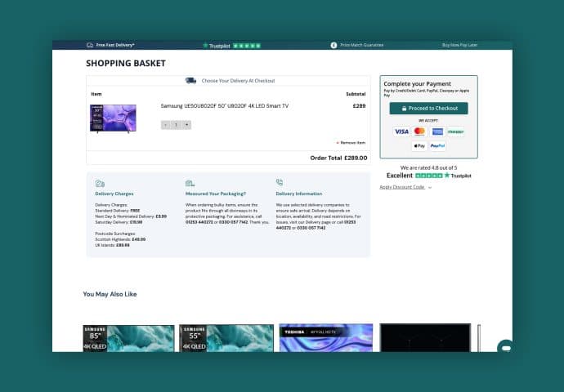Image resolution: width=564 pixels, height=392 pixels.
Task: Click the Delivery Information phone icon
Action: (x=280, y=183)
